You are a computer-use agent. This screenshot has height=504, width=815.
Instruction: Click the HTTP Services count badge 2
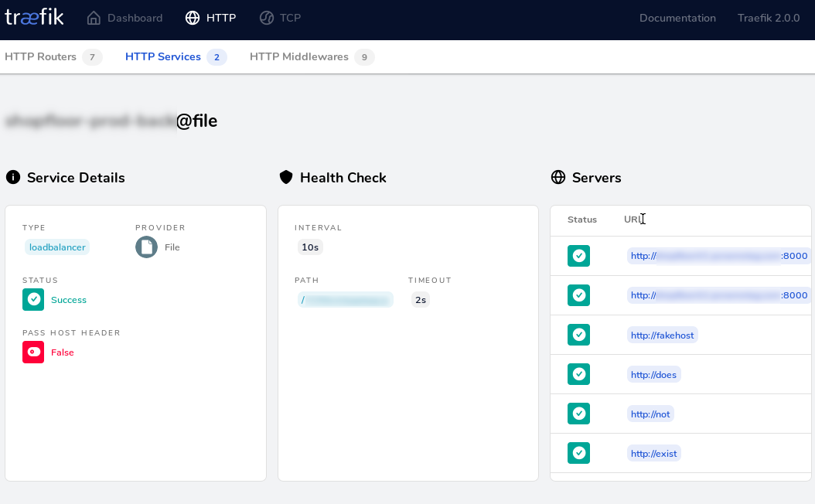217,57
